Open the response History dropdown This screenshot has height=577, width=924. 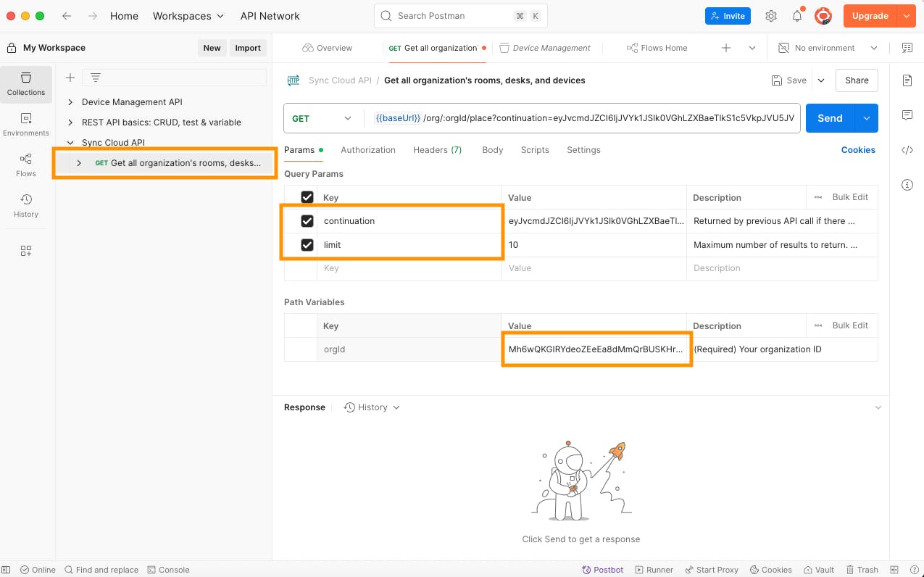[372, 407]
